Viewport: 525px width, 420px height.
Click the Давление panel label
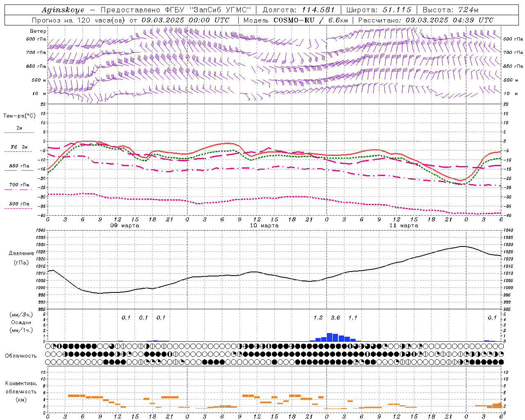21,253
